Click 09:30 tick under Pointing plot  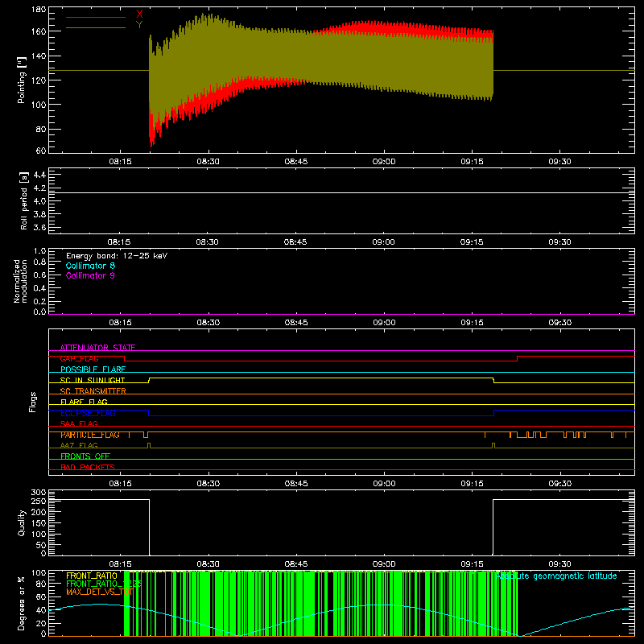click(x=559, y=162)
